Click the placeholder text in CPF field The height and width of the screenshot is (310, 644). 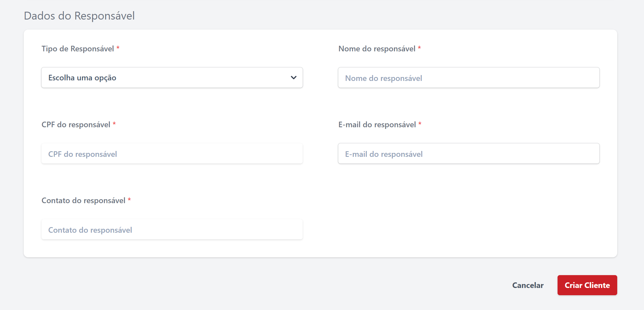coord(82,154)
